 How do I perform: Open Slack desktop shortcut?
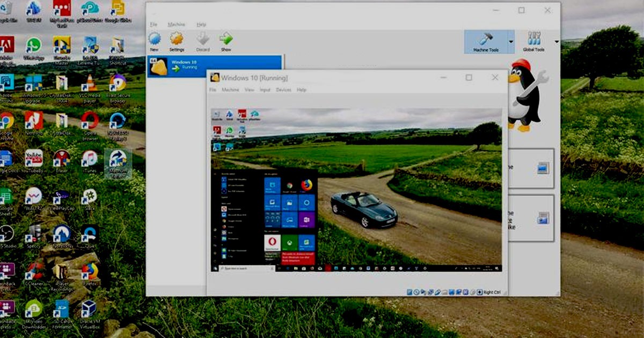[x=90, y=200]
